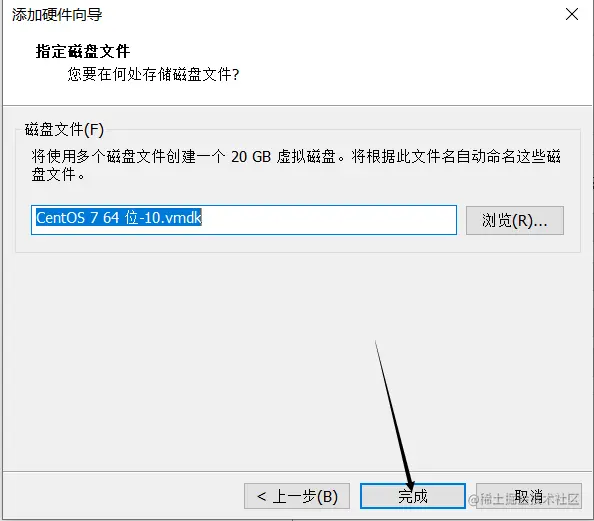Click the highlighted CentOS 7 64 位-10.vmdk text

119,217
